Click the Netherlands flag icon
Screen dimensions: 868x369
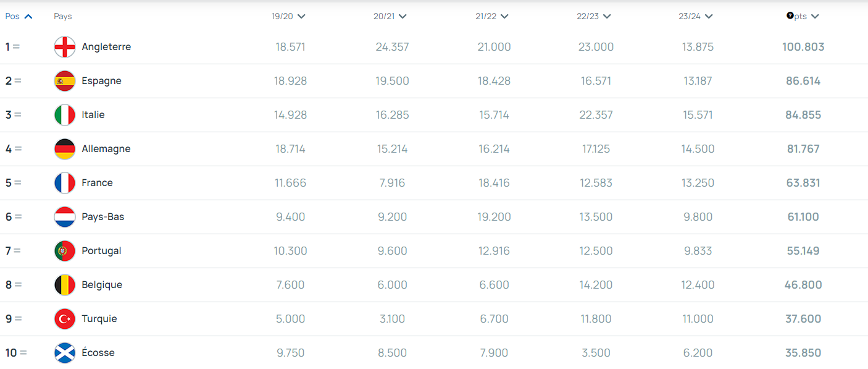[x=65, y=217]
